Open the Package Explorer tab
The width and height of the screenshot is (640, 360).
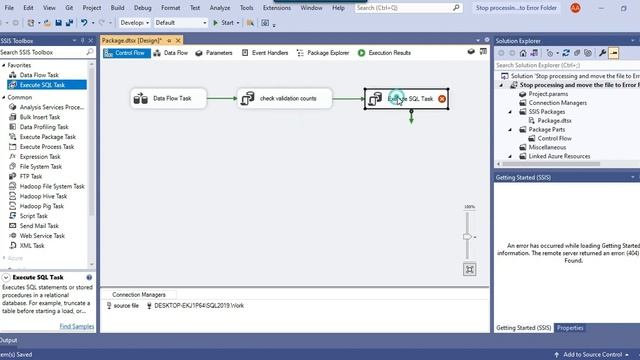pyautogui.click(x=323, y=53)
